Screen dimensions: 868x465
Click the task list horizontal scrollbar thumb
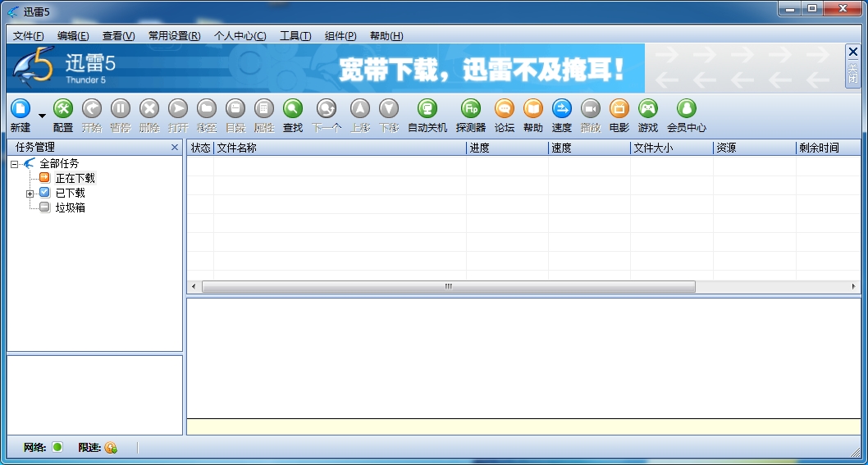click(449, 287)
